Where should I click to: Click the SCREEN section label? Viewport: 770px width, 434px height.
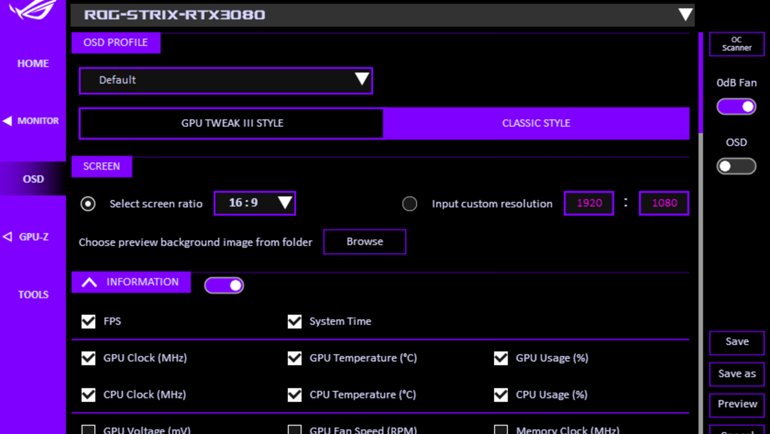(102, 166)
